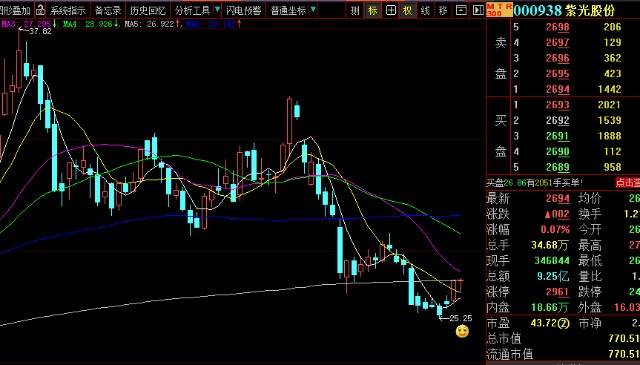Click the 市盈 value 43.72
Screen dimensions: 640x365
point(550,323)
